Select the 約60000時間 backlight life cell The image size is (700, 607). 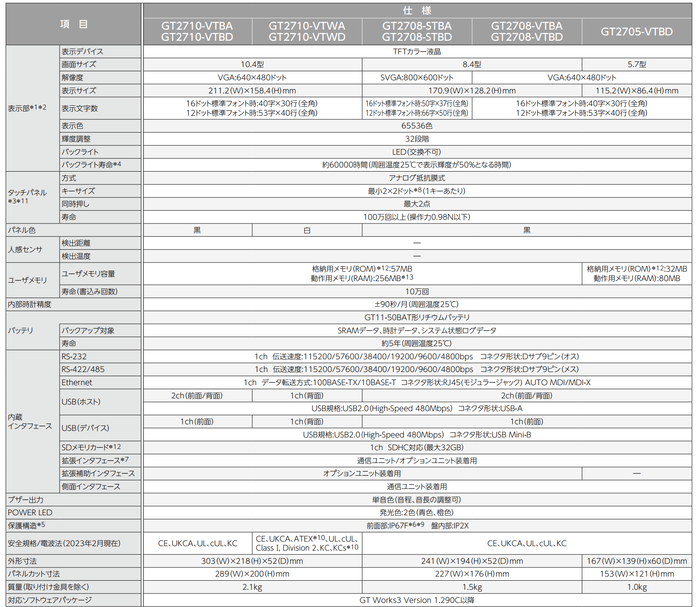click(417, 165)
